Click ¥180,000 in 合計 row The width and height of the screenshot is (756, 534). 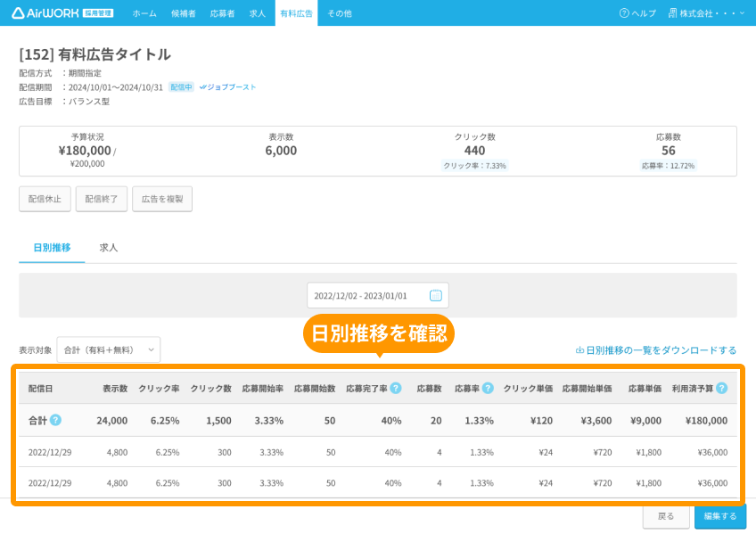pos(706,421)
